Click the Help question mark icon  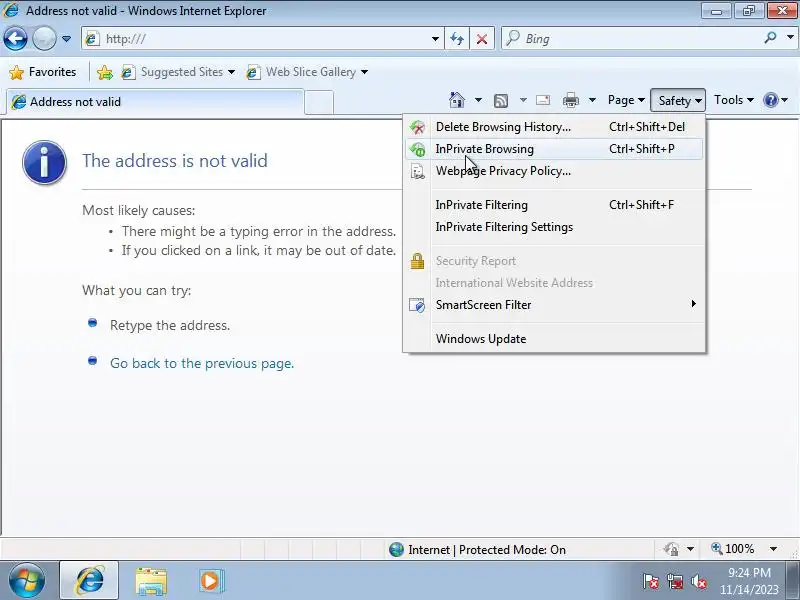click(x=770, y=100)
